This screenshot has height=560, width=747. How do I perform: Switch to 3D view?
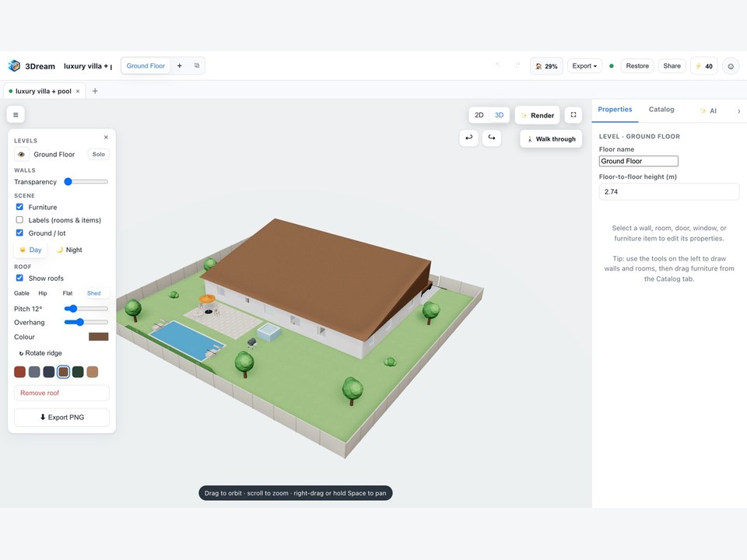(x=500, y=115)
